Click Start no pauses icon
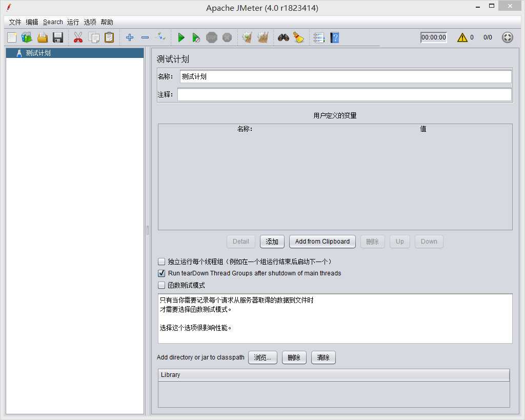Image resolution: width=525 pixels, height=420 pixels. [x=196, y=37]
